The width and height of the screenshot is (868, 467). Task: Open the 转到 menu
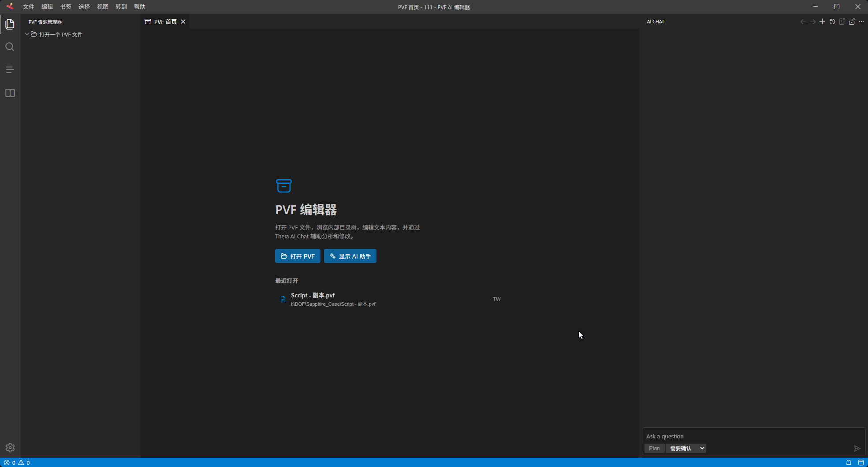(121, 7)
